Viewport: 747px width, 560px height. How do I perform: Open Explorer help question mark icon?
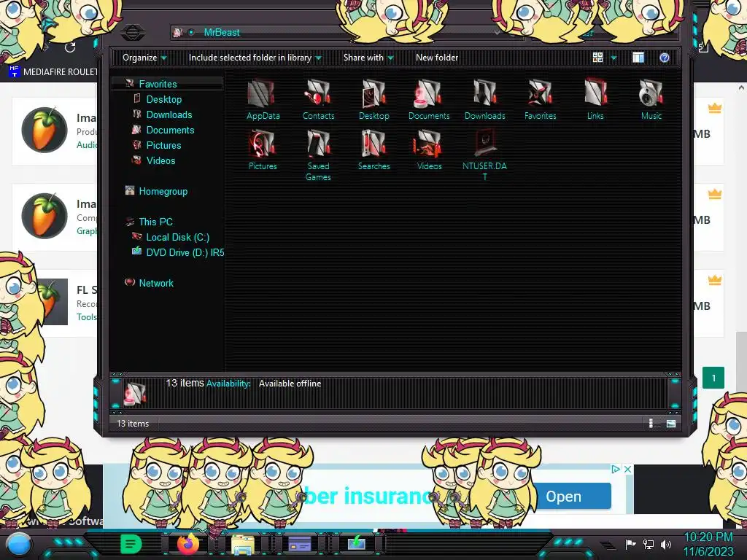click(x=664, y=58)
